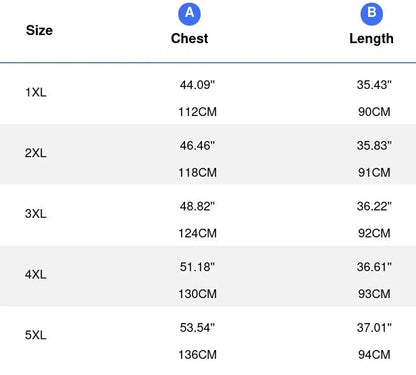Select the Size column header
This screenshot has width=416, height=375.
(39, 30)
